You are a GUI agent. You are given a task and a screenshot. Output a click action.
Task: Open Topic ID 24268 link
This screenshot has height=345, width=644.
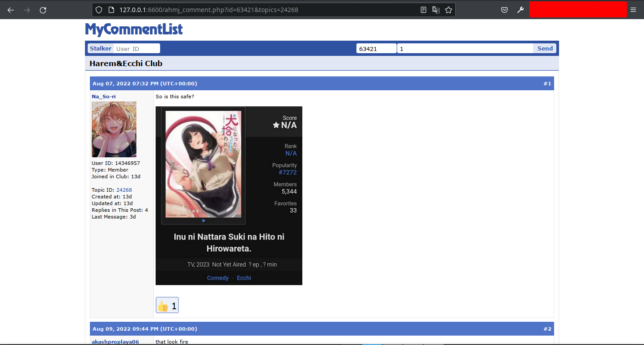(x=124, y=190)
